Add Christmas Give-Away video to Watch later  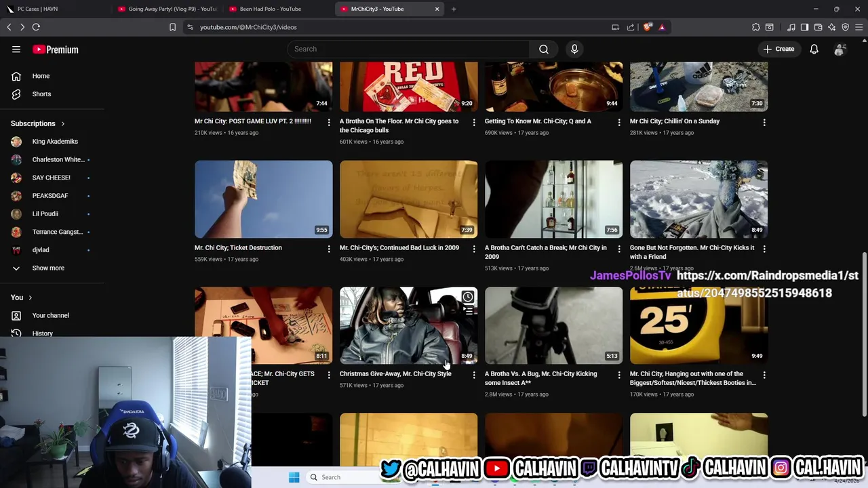tap(468, 297)
